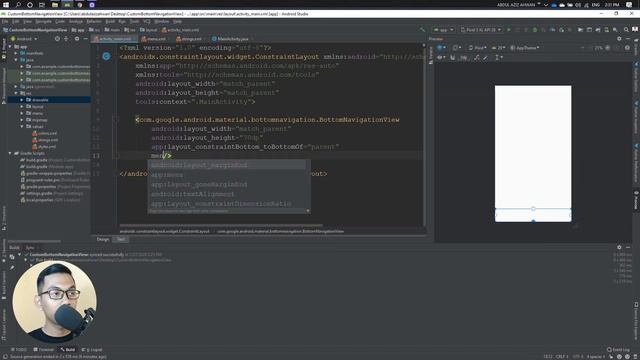Viewport: 640px width, 360px height.
Task: Collapse the values folder in project tree
Action: pos(22,127)
